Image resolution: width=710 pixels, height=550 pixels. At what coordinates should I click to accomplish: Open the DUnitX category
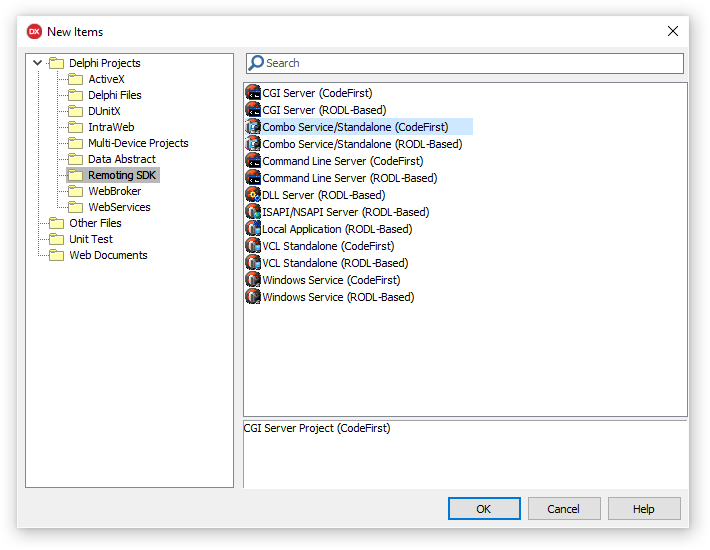(x=104, y=111)
